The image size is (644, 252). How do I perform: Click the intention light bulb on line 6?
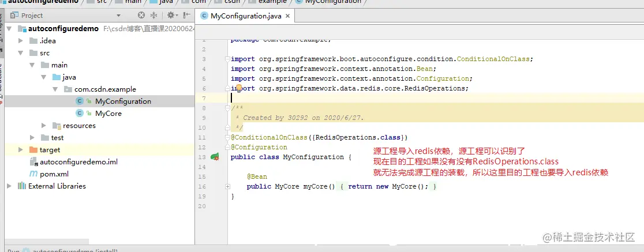coord(239,88)
